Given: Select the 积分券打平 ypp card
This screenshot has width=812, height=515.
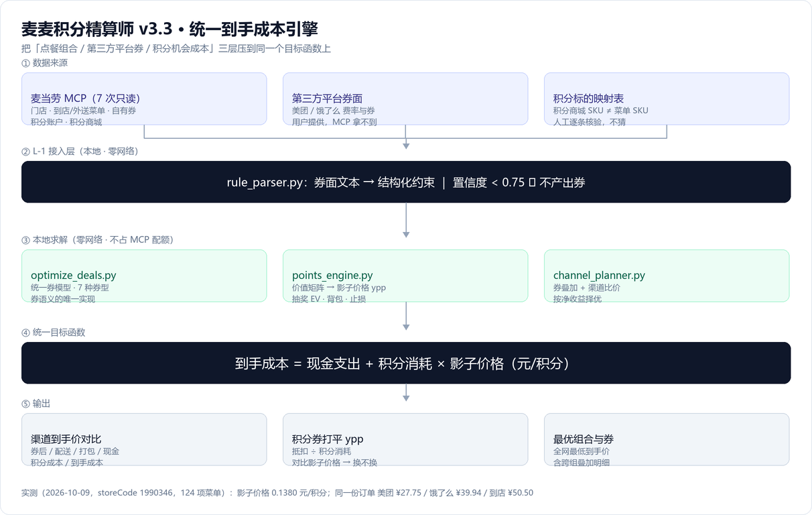Looking at the screenshot, I should click(405, 439).
